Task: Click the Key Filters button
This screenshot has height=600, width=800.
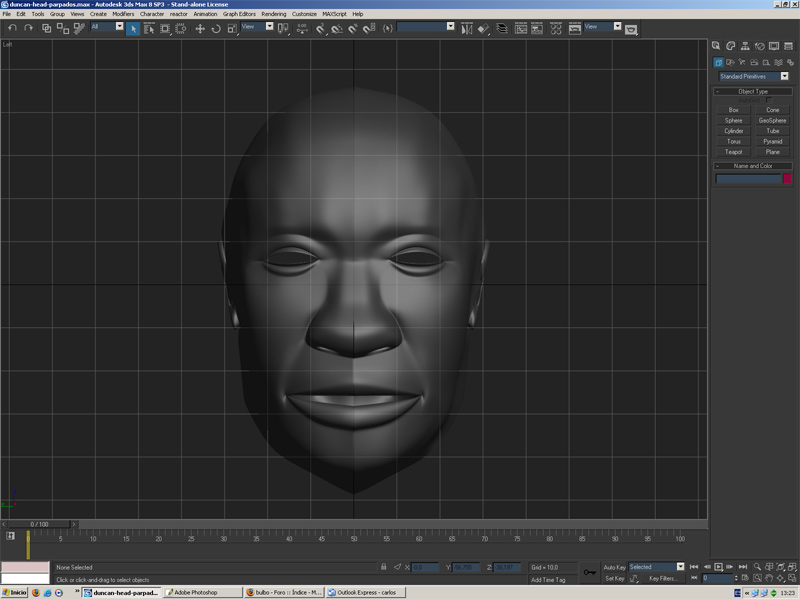Action: click(x=663, y=578)
